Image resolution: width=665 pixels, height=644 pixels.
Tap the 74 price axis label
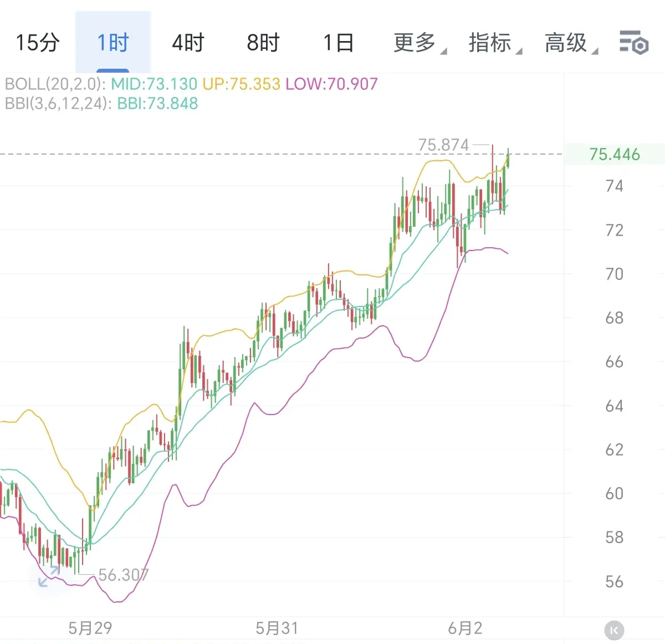click(614, 186)
